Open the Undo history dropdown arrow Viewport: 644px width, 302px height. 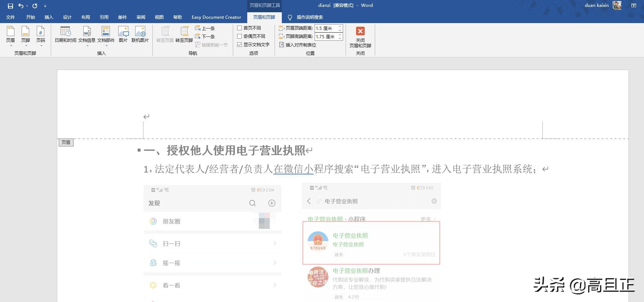tap(27, 6)
